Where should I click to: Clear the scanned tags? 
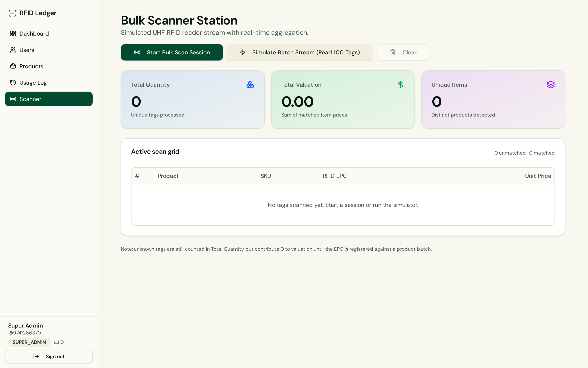403,52
